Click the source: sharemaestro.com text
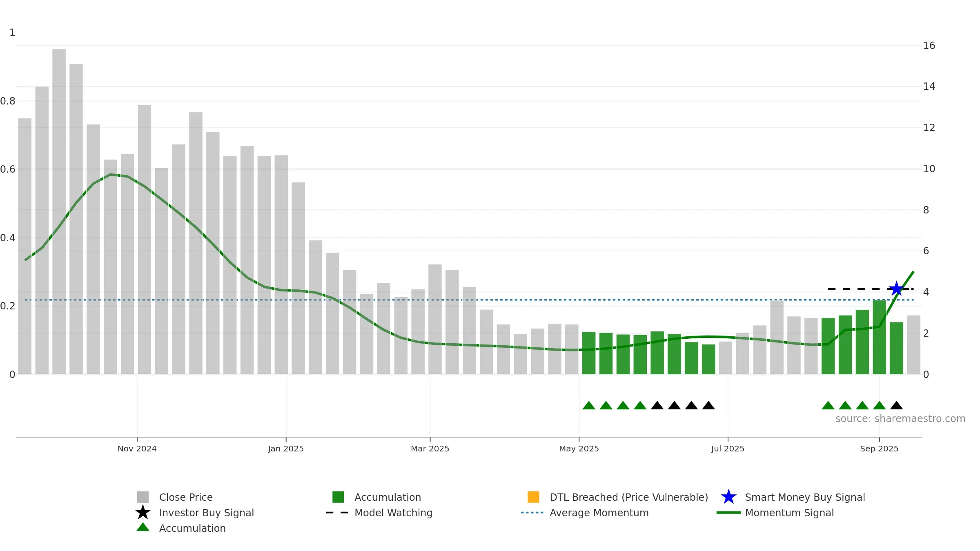 [900, 419]
